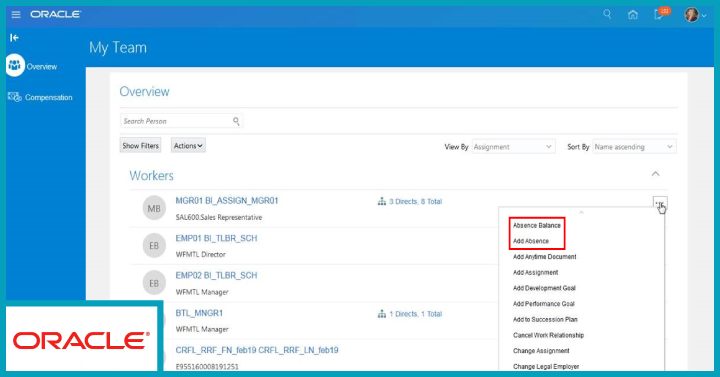Open org chart icon for MGR01 BI_ASSIGN_MGR01
The height and width of the screenshot is (377, 720).
382,201
